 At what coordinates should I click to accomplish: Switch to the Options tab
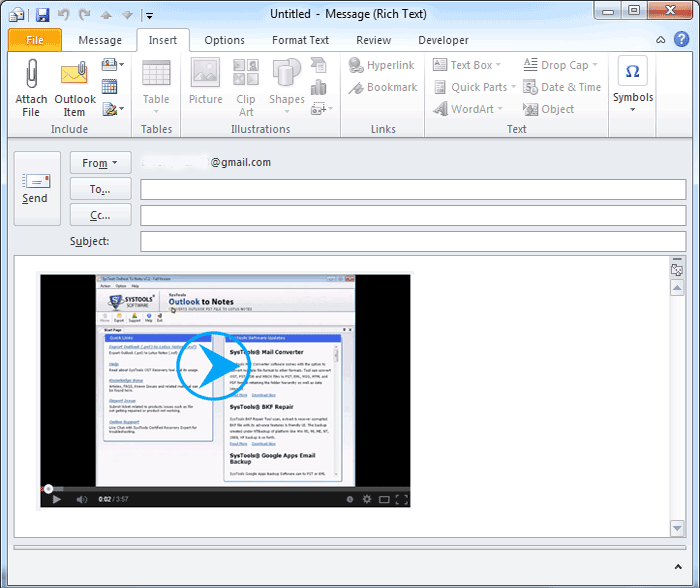click(224, 40)
